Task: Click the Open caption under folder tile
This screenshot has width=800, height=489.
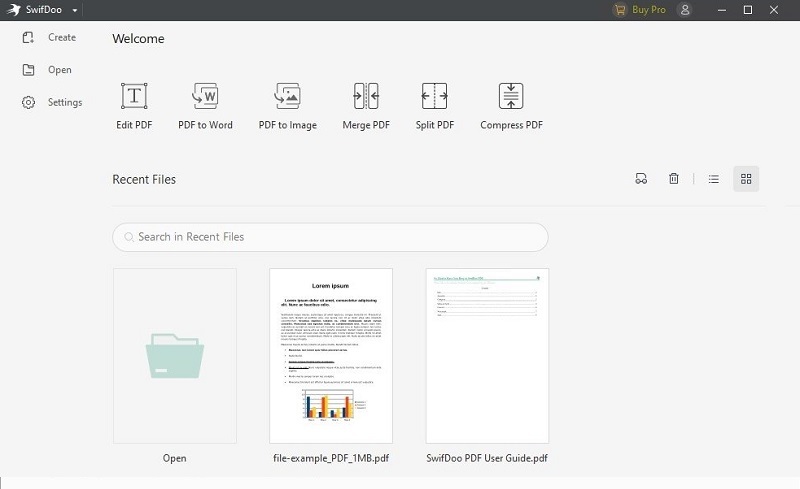Action: tap(174, 458)
